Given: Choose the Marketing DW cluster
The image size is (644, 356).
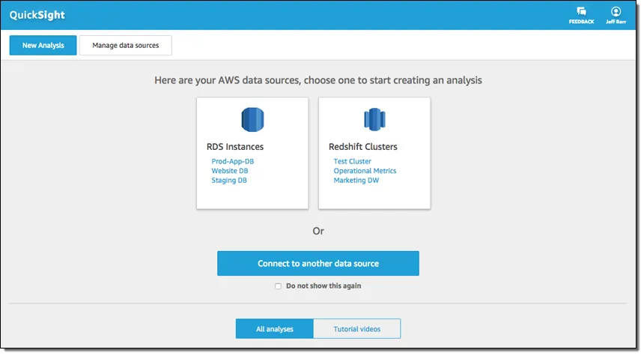Looking at the screenshot, I should 356,181.
